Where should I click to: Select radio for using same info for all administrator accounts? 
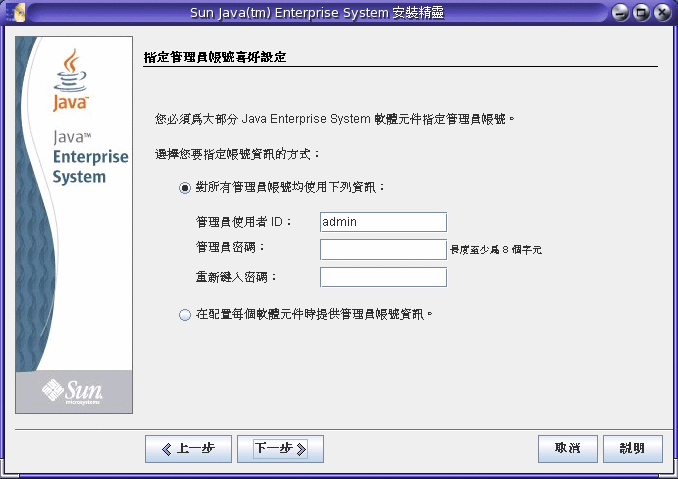[185, 188]
